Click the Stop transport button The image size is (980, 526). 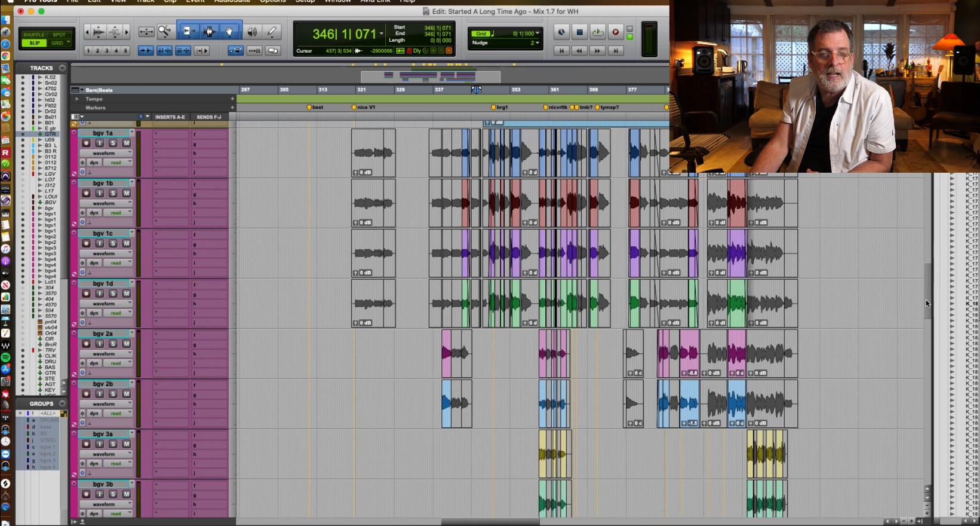click(579, 32)
